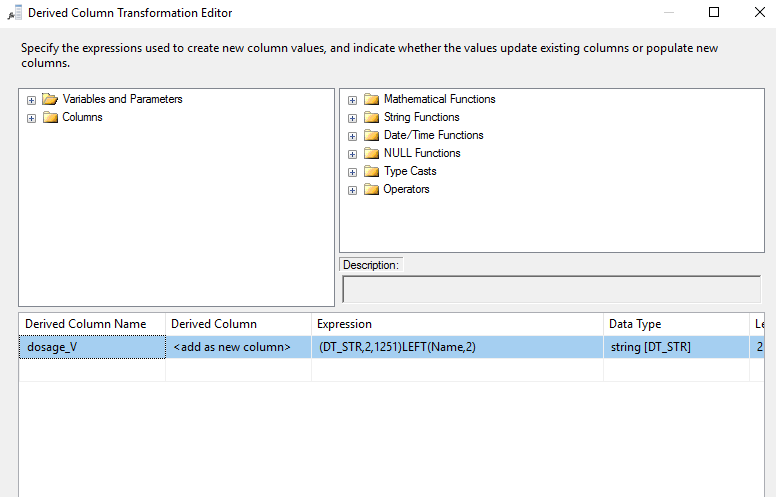Select the NULL Functions label
The height and width of the screenshot is (497, 776).
coord(422,153)
